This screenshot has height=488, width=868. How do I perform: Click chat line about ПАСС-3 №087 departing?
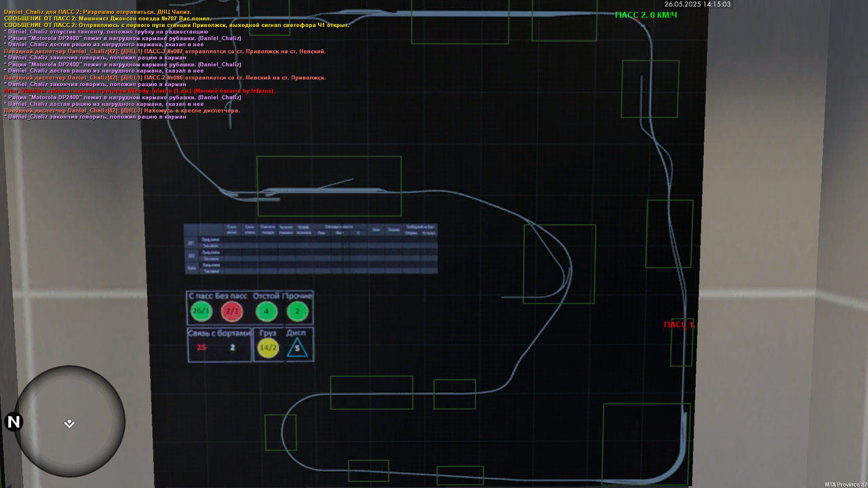point(165,52)
